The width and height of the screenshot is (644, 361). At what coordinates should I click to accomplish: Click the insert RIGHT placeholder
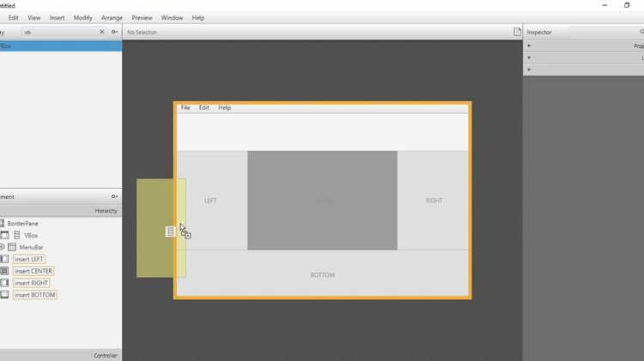click(x=31, y=283)
